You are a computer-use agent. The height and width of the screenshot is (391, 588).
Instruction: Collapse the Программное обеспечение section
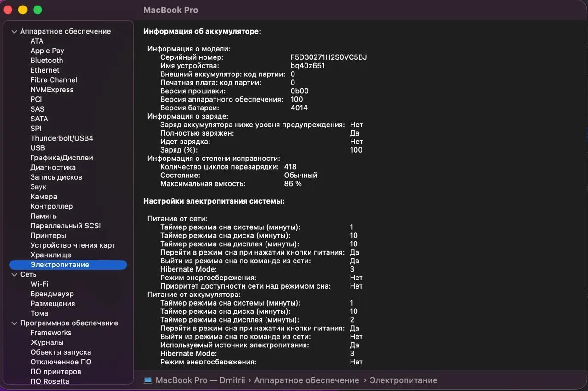point(15,323)
